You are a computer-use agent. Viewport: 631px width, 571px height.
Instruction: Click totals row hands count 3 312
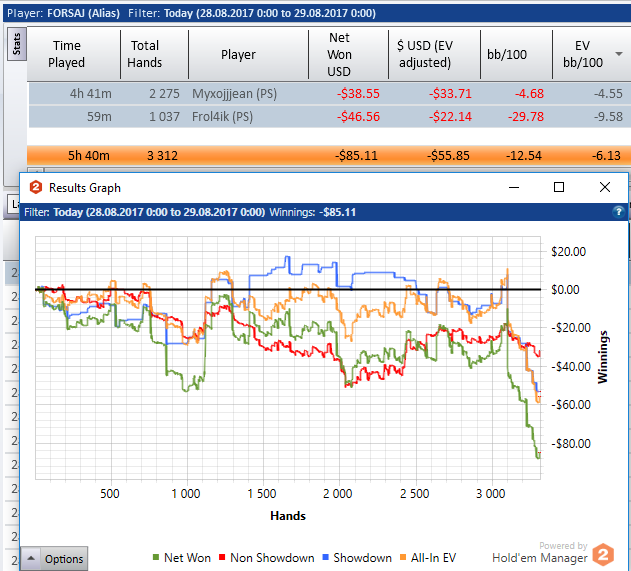[162, 156]
